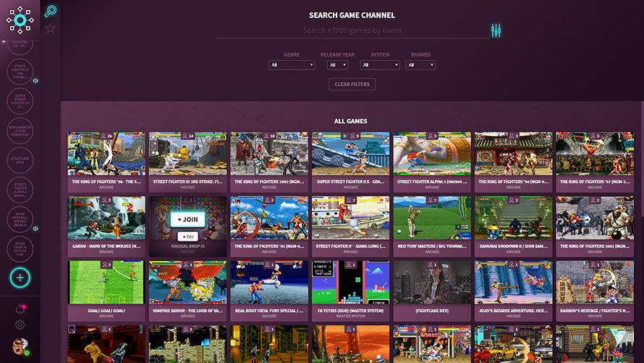Open the favorites star icon

click(x=50, y=28)
